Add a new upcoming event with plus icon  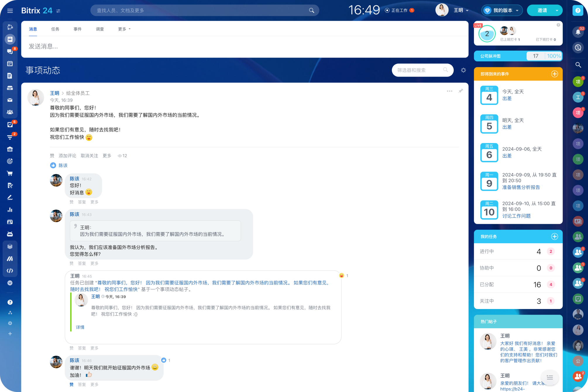point(554,74)
